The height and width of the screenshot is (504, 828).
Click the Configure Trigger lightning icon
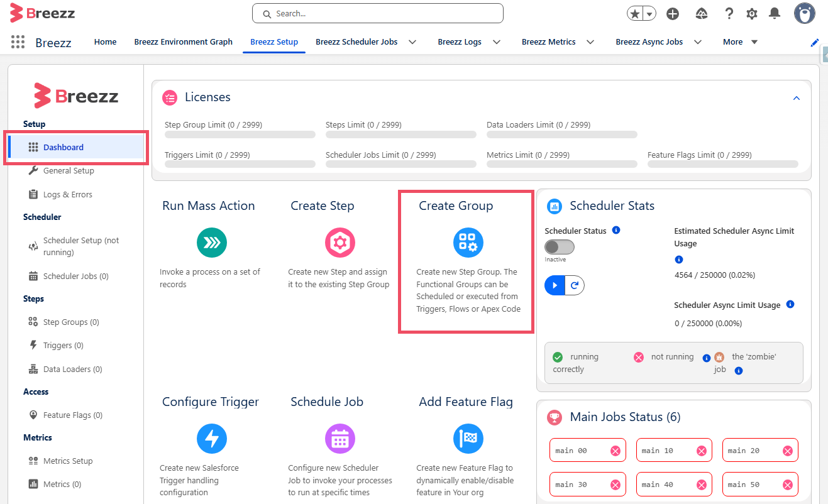[211, 439]
